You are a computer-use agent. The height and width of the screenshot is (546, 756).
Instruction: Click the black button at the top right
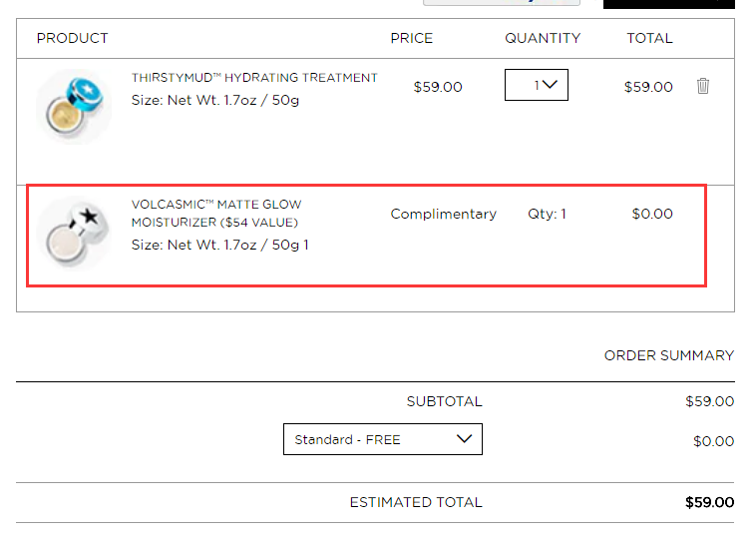(669, 4)
